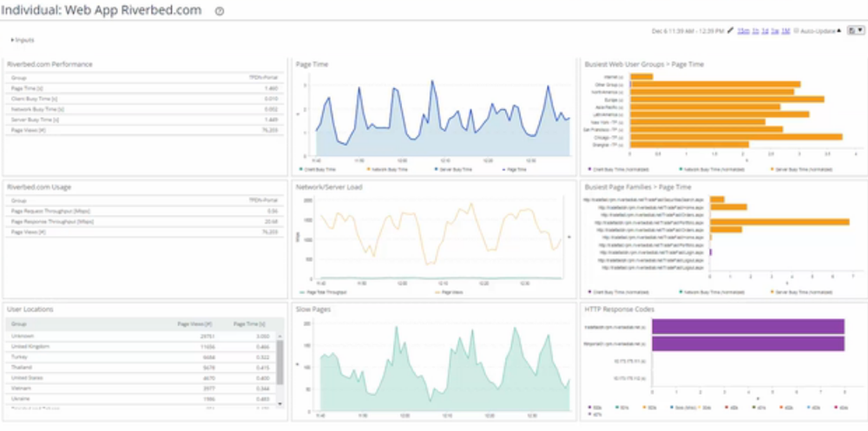Click the User Locations scrollbar down arrow
The width and height of the screenshot is (868, 431).
pyautogui.click(x=279, y=404)
